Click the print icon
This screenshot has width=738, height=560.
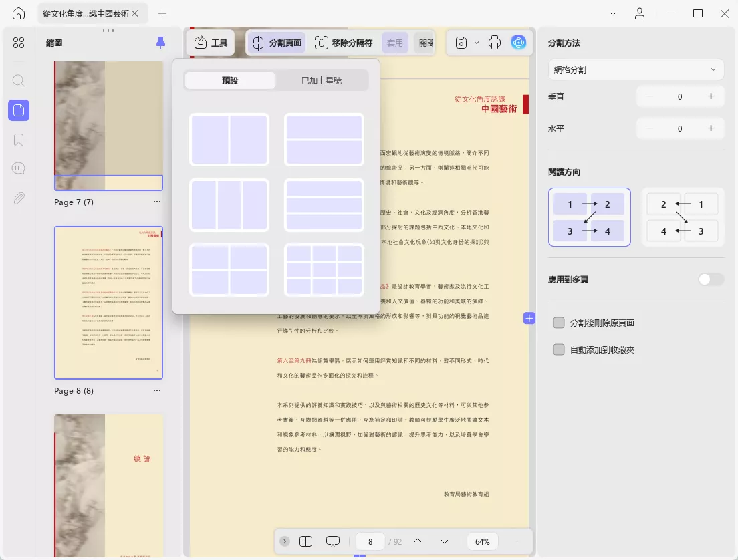tap(495, 43)
